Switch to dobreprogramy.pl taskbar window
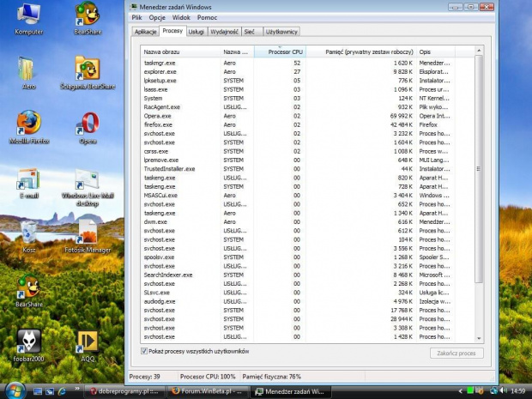 (124, 391)
